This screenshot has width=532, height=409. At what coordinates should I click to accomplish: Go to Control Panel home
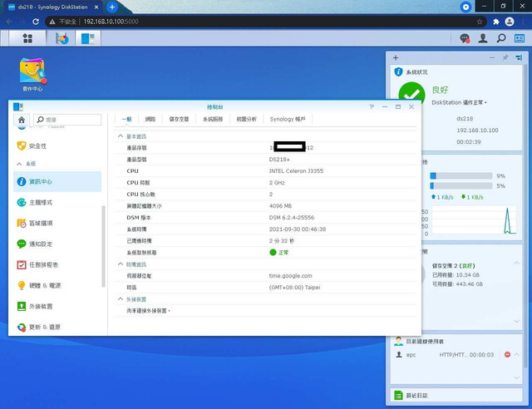click(22, 120)
